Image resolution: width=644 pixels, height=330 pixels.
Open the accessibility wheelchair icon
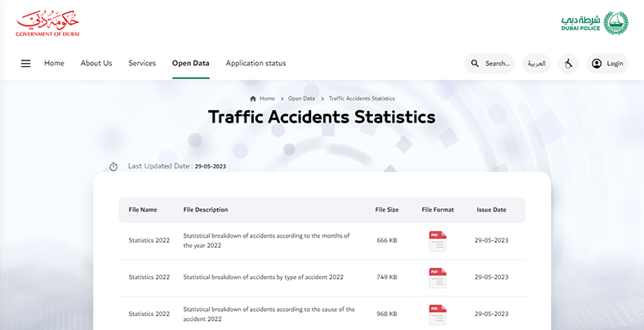(x=568, y=64)
